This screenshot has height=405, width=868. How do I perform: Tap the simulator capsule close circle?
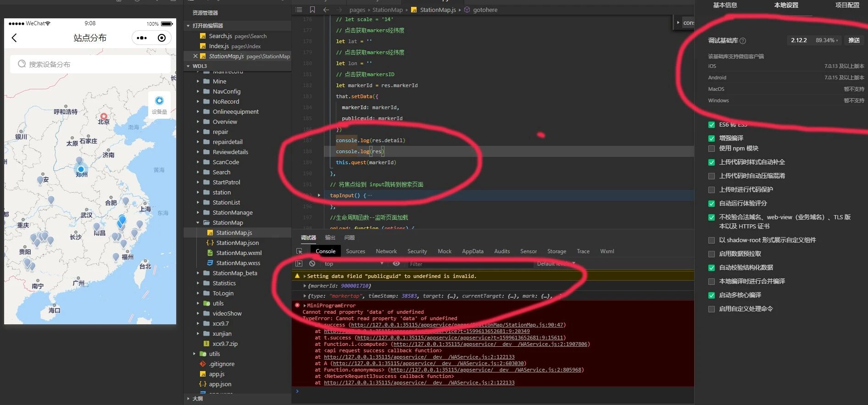pos(161,38)
